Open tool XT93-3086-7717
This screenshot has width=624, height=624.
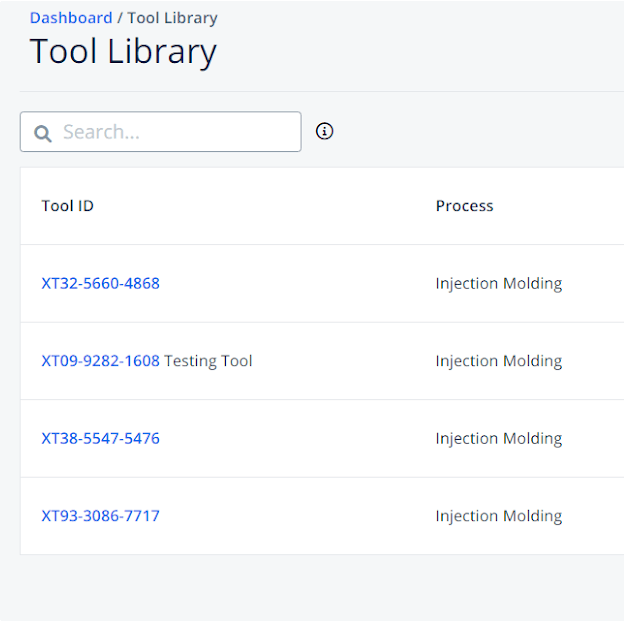(x=100, y=516)
